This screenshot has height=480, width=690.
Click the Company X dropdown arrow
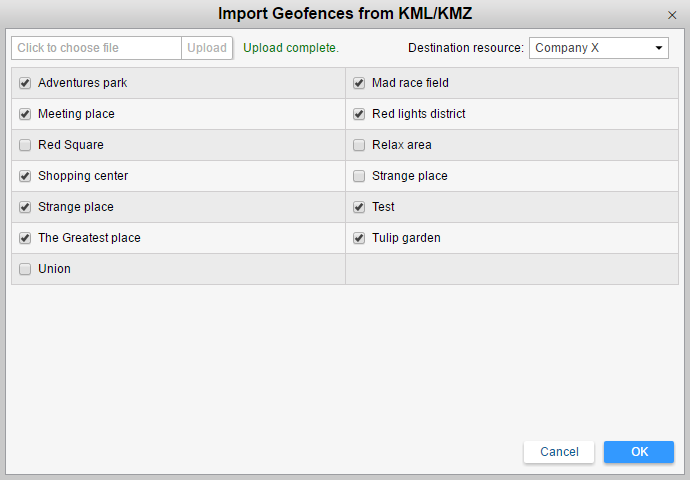pos(659,48)
